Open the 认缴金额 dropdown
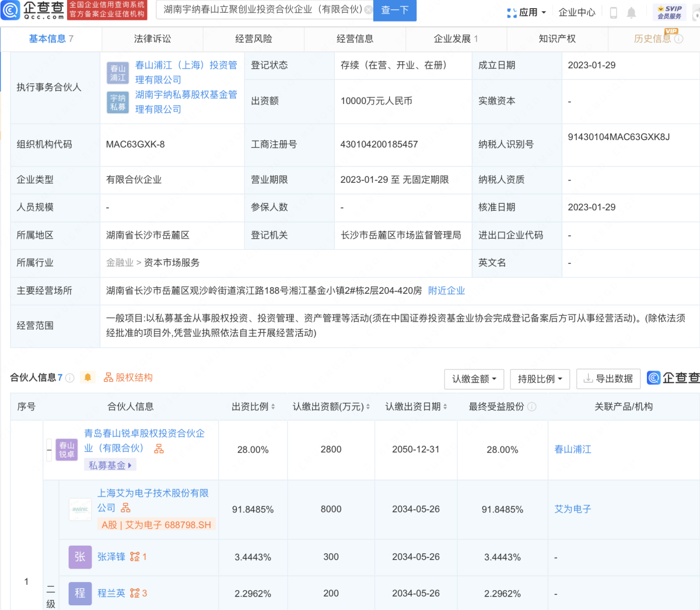Screen dimensions: 700x610 point(474,379)
